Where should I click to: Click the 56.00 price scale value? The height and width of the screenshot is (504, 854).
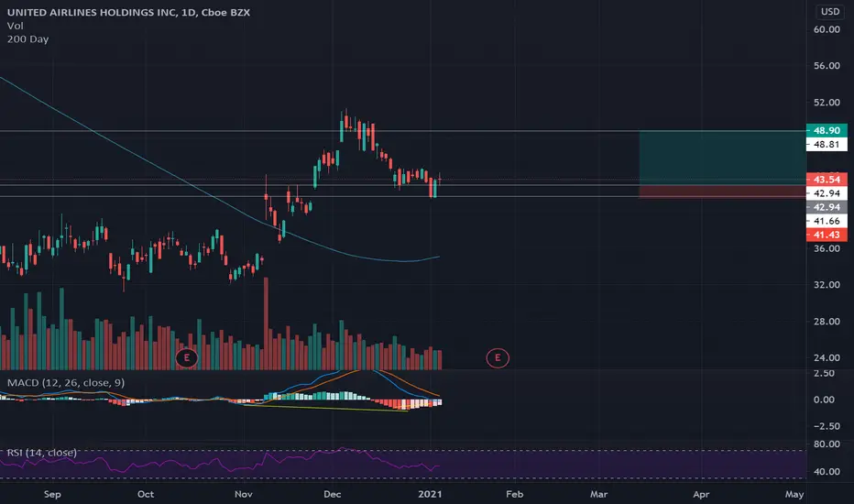pyautogui.click(x=827, y=66)
